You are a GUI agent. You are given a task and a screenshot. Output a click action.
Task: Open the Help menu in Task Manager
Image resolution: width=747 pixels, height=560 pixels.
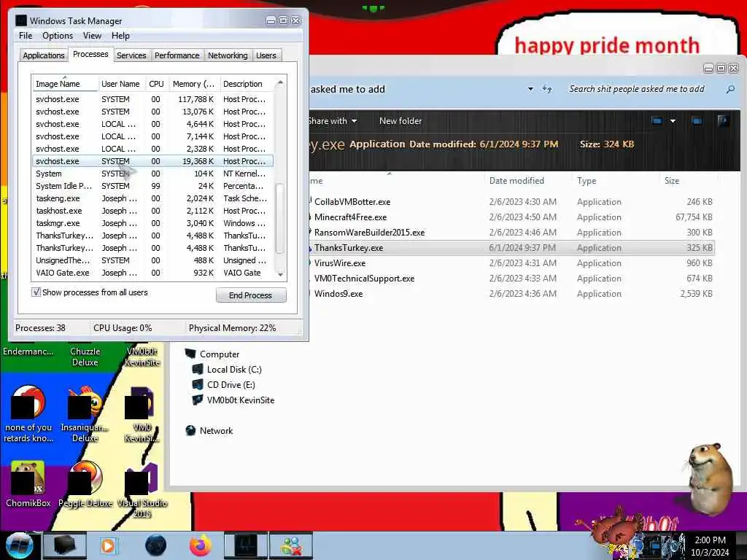click(x=120, y=36)
